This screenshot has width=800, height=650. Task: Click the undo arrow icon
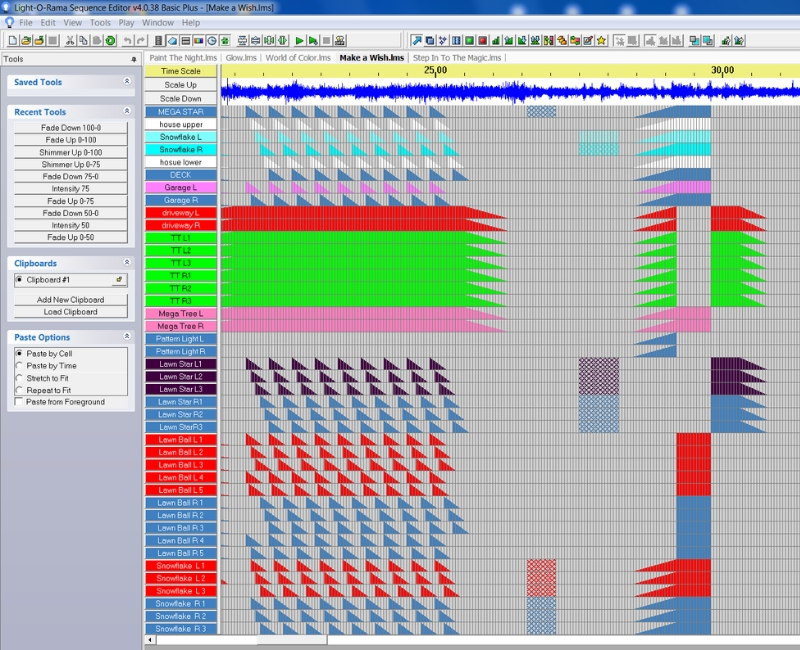point(128,40)
